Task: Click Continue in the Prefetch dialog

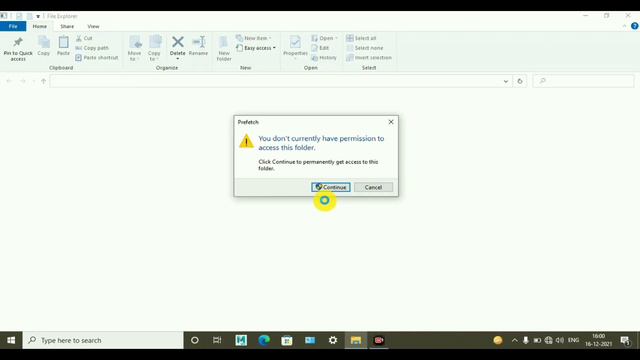Action: tap(331, 187)
